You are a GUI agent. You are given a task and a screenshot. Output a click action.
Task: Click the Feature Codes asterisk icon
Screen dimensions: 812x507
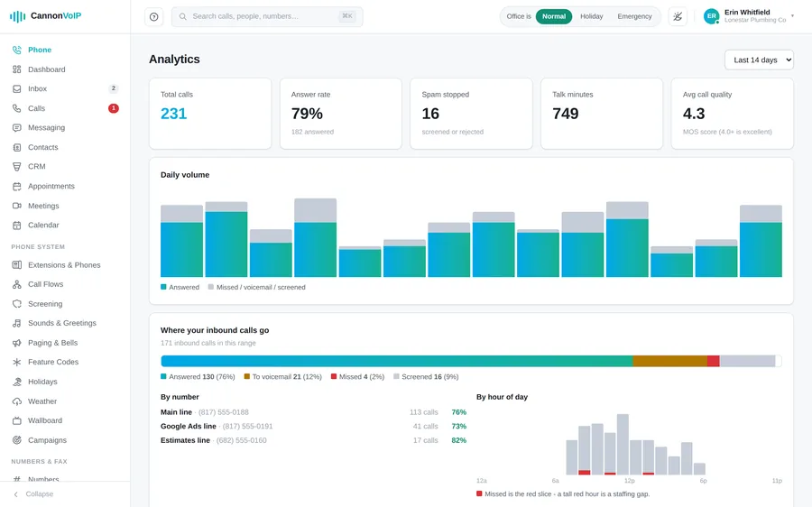(x=17, y=362)
